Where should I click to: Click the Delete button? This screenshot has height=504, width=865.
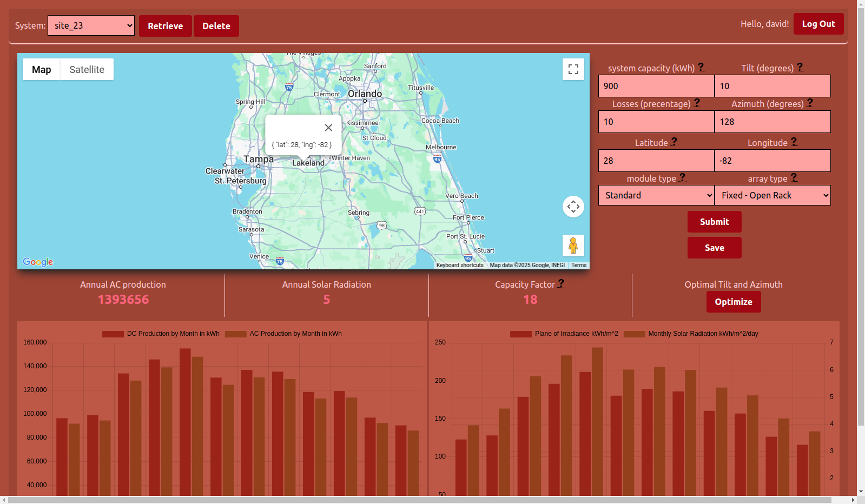click(x=216, y=26)
